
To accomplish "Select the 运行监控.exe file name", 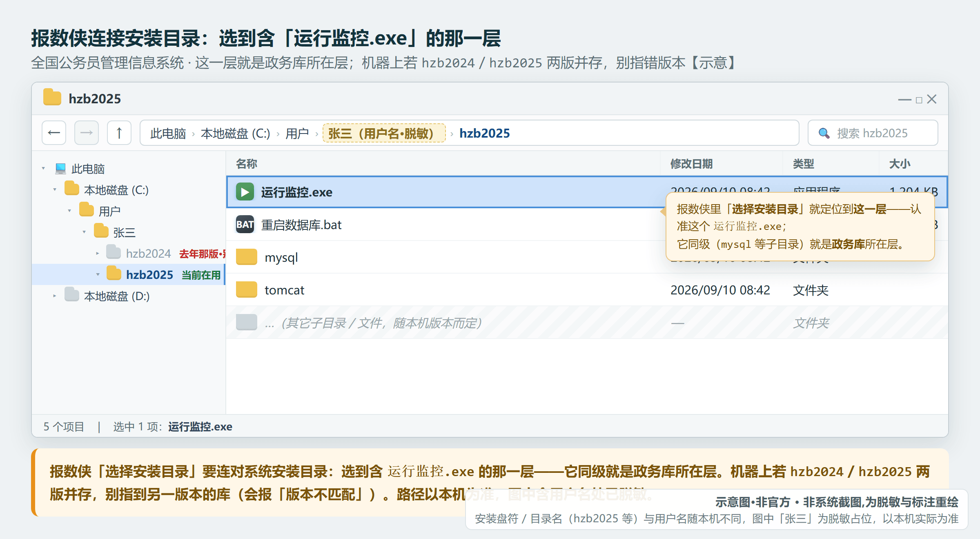I will pyautogui.click(x=297, y=192).
